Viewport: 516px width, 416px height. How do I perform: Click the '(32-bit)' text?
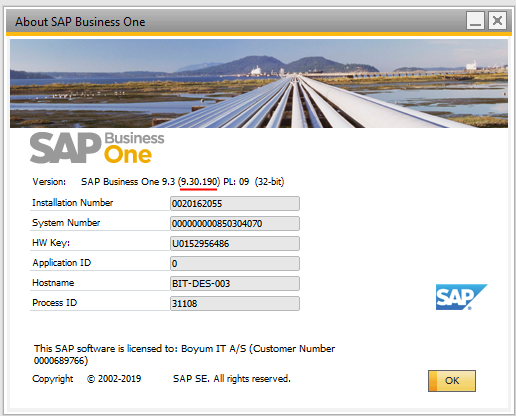click(x=269, y=182)
